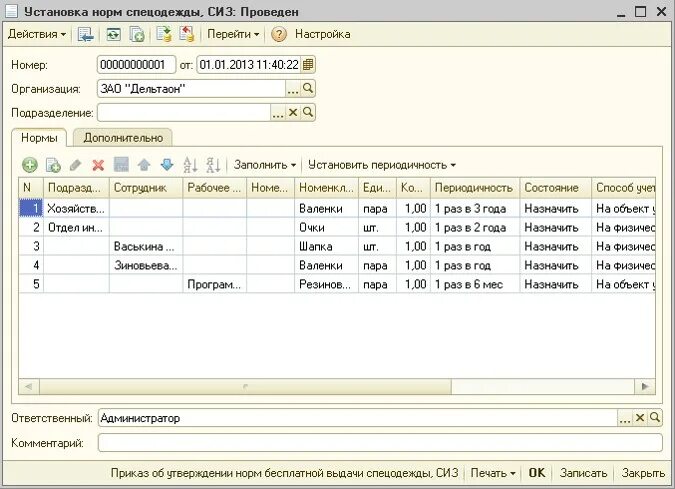Click magnifier open icon for Подразделение

coord(308,113)
